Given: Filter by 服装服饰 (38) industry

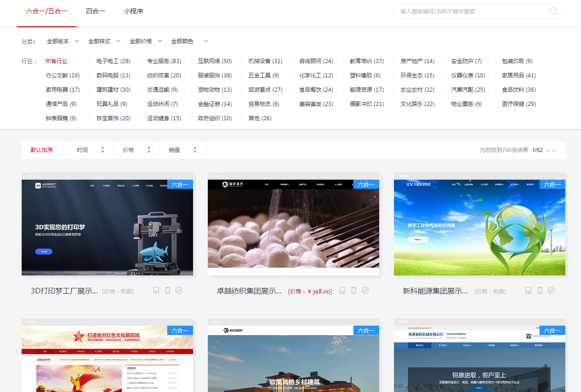Looking at the screenshot, I should (x=215, y=75).
